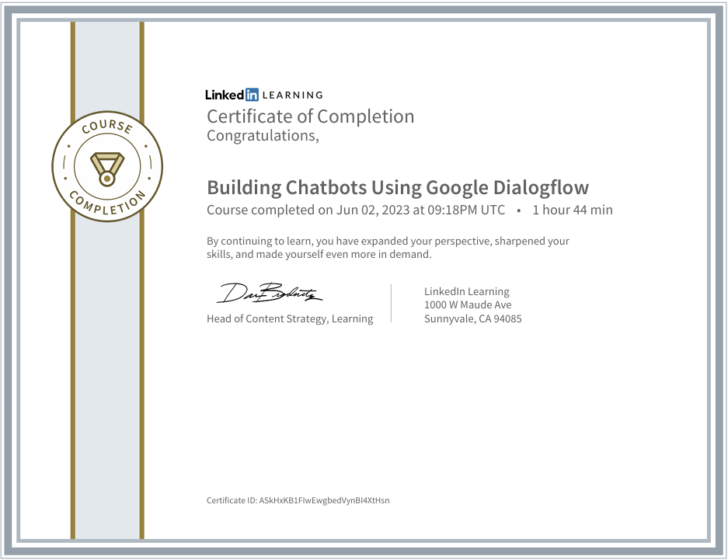Click the LinkedIn "in" logo icon
Viewport: 728px width, 560px height.
point(252,95)
